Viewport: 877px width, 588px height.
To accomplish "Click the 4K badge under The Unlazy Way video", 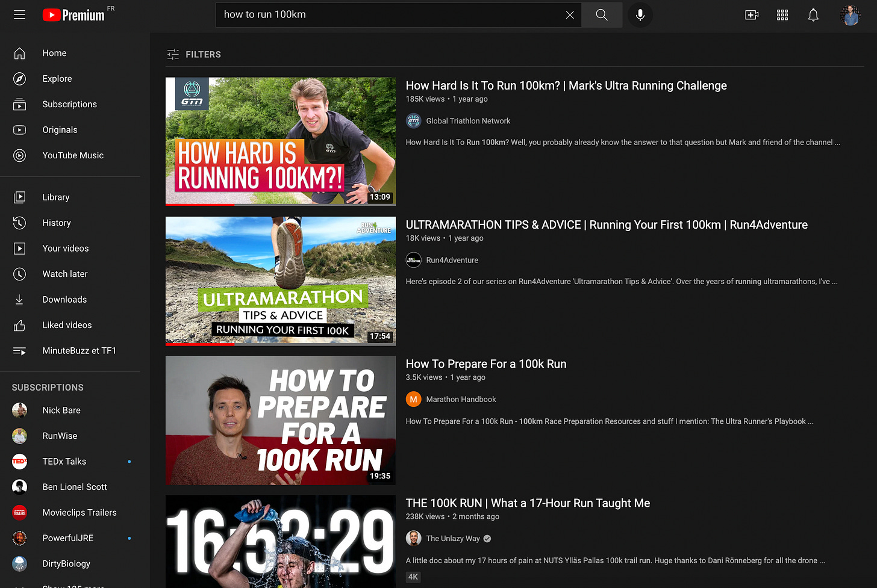I will 413,577.
